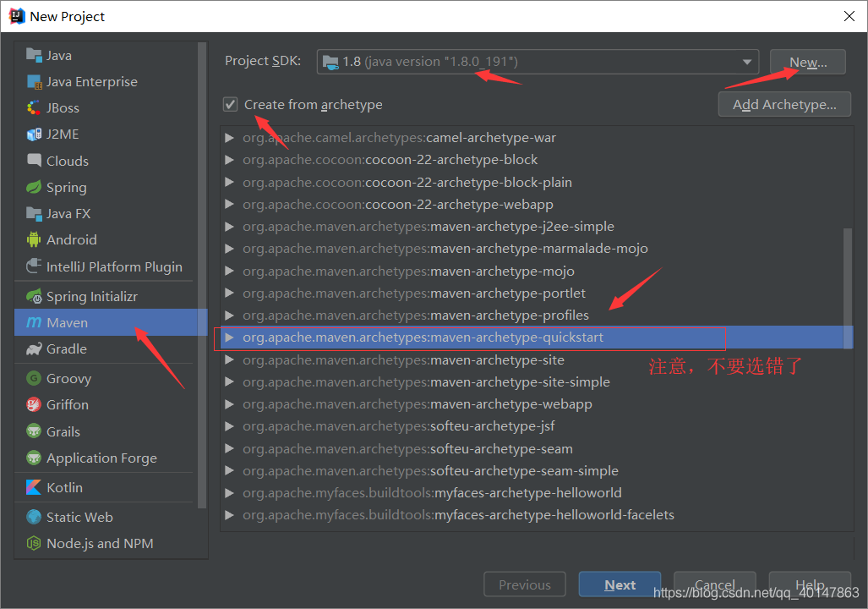
Task: Select myfaces-archetype-helloworld-facelets row
Action: [x=537, y=515]
